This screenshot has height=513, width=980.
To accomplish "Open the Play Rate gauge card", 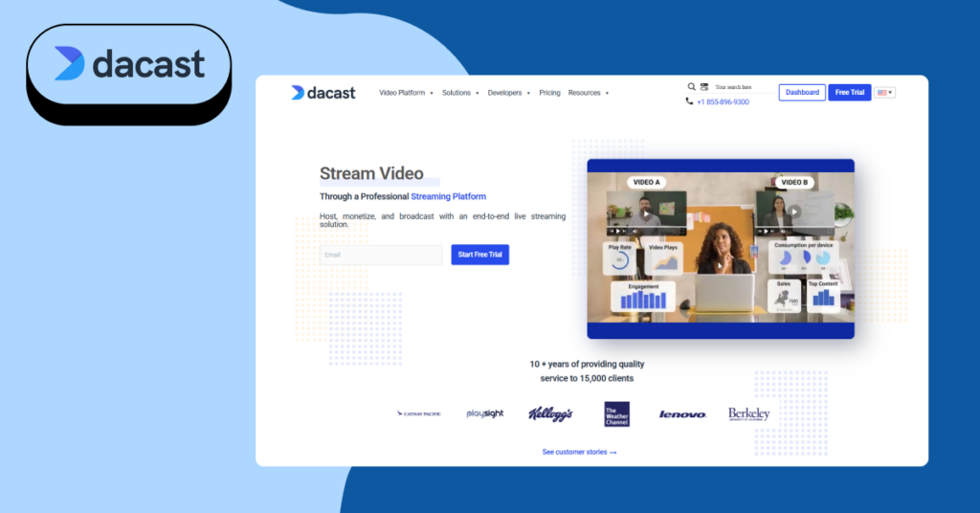I will coord(619,258).
